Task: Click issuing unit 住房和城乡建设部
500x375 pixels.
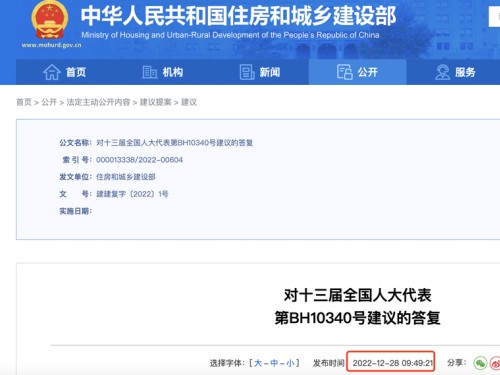Action: click(126, 177)
